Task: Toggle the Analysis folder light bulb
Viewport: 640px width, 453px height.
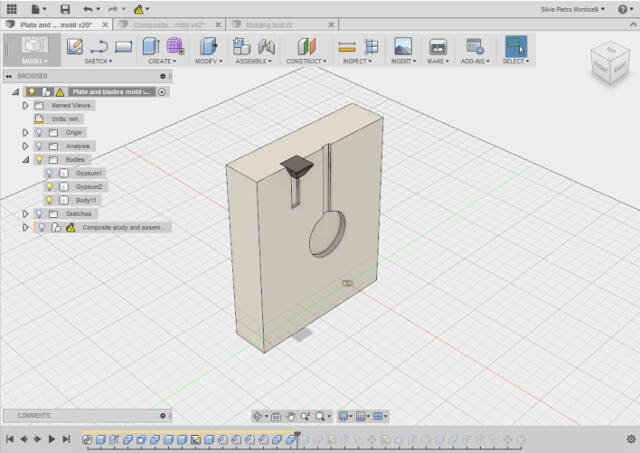Action: point(39,146)
